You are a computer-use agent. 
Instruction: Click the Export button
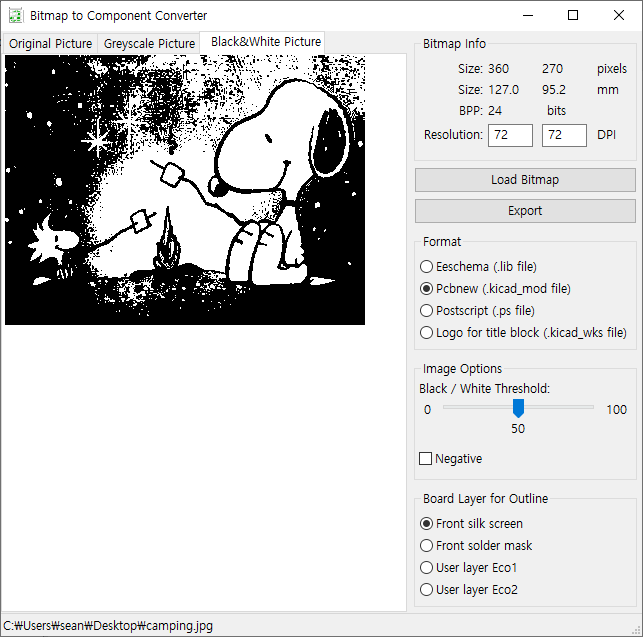pos(525,211)
